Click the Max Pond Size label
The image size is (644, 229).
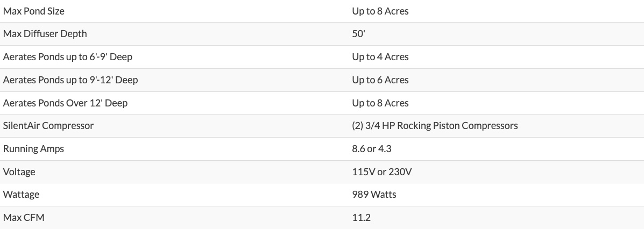click(34, 11)
